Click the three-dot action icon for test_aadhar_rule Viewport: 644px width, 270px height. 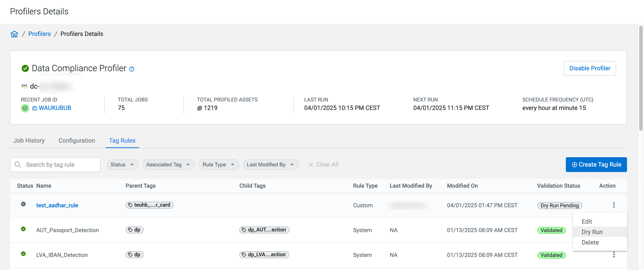point(614,205)
